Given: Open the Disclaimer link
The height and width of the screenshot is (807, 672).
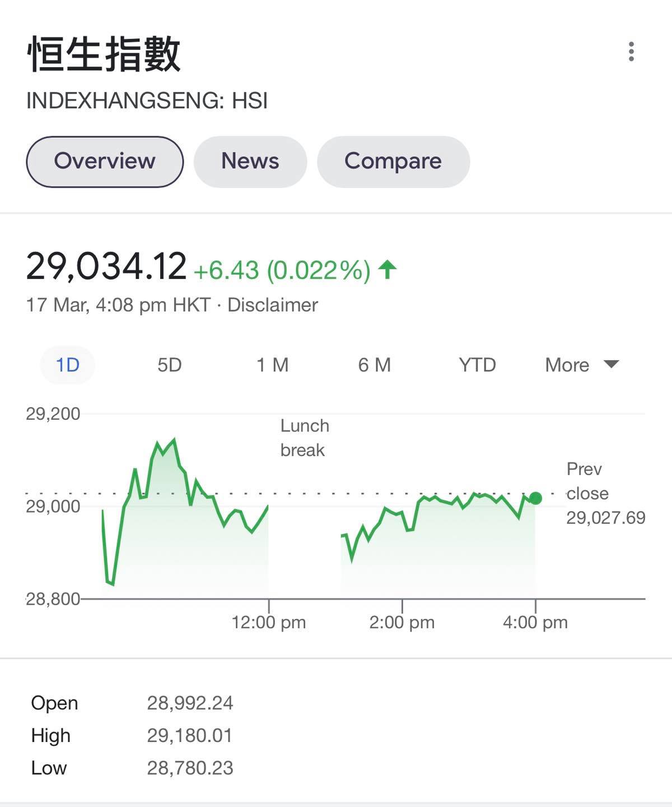Looking at the screenshot, I should pos(272,305).
